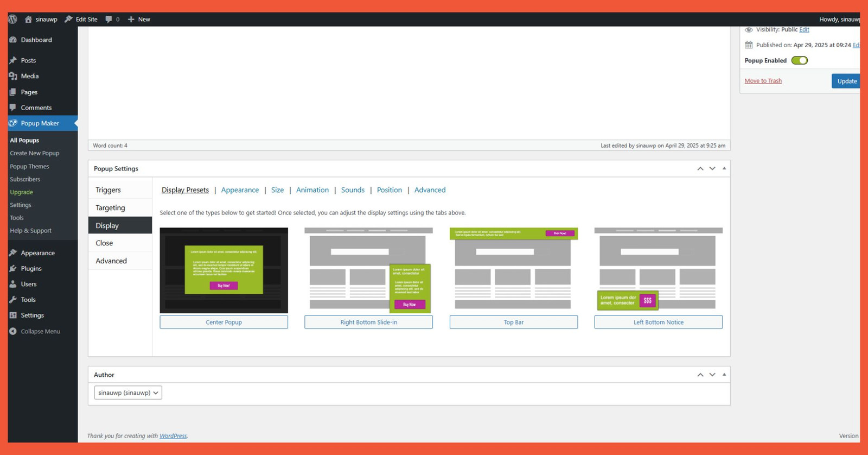
Task: Click Howdy, sinauwp account menu
Action: pyautogui.click(x=839, y=19)
